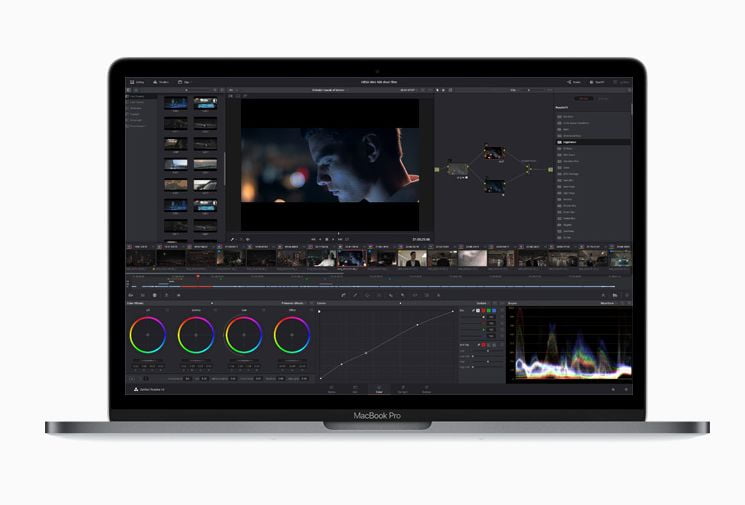Open the scope Waveform type dropdown

click(610, 303)
